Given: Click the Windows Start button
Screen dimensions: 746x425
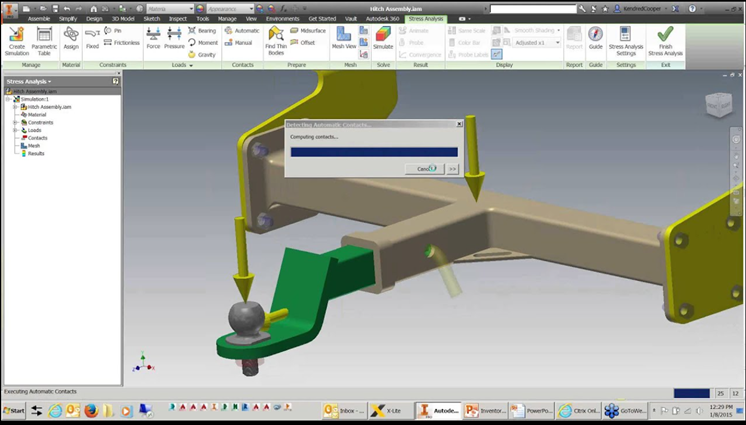Looking at the screenshot, I should tap(14, 411).
